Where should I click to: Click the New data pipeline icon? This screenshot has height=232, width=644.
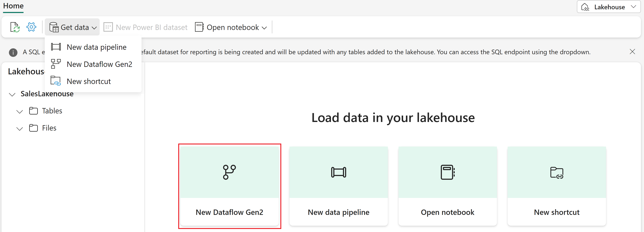pos(56,47)
